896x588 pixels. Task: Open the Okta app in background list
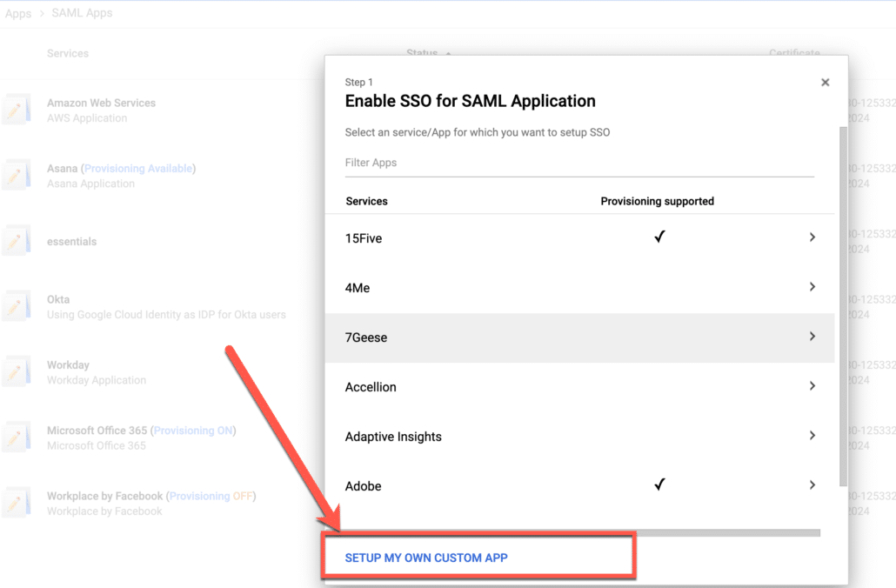(58, 299)
